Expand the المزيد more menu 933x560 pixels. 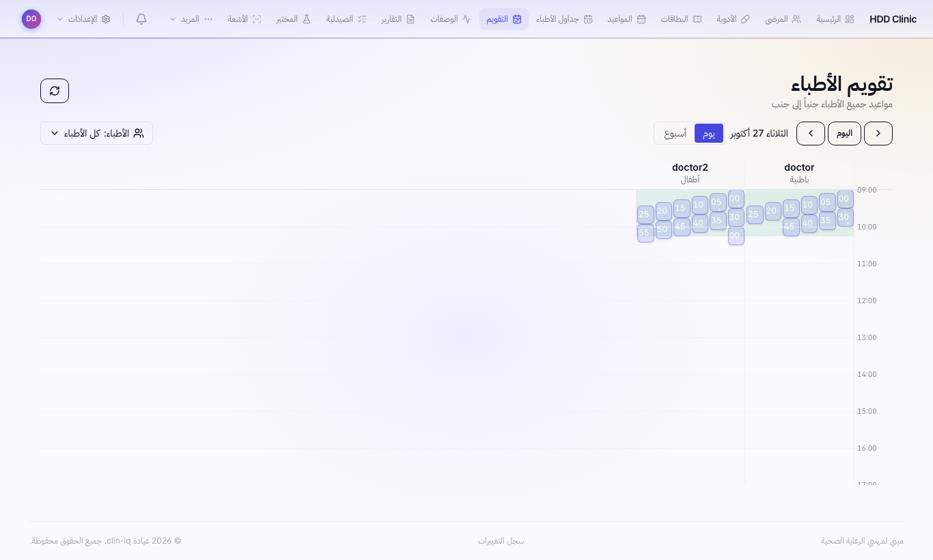pyautogui.click(x=191, y=19)
